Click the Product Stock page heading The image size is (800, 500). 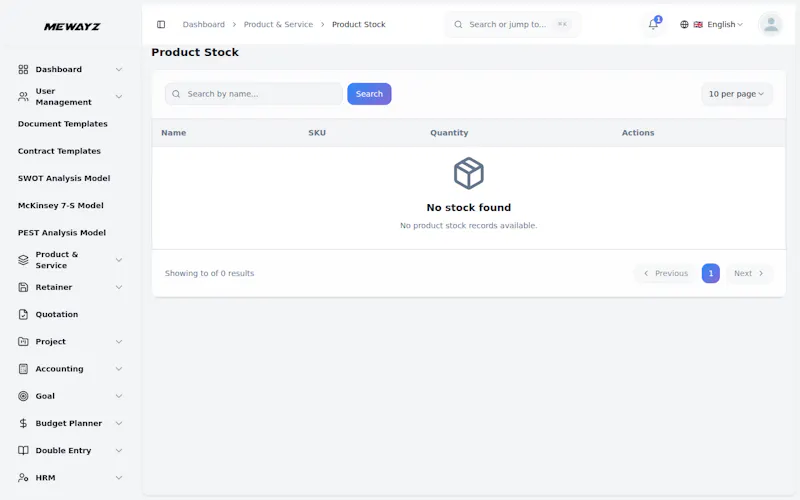coord(195,52)
